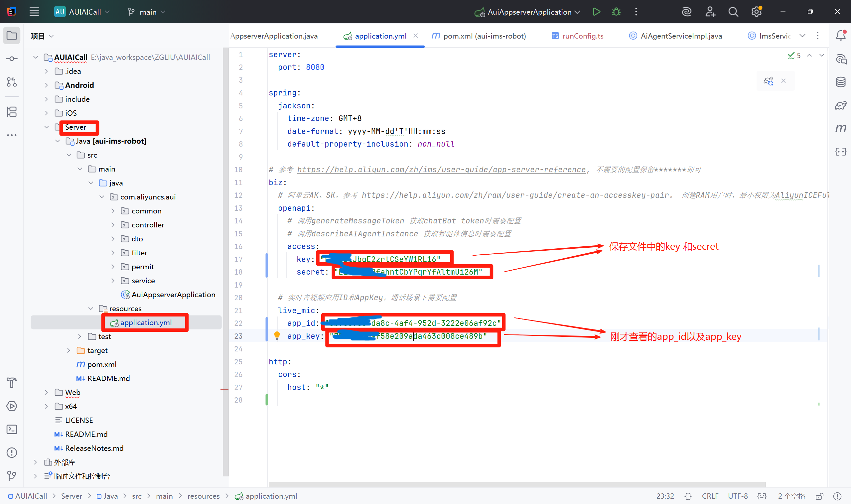Open the main branch dropdown
Image resolution: width=851 pixels, height=504 pixels.
coord(146,12)
